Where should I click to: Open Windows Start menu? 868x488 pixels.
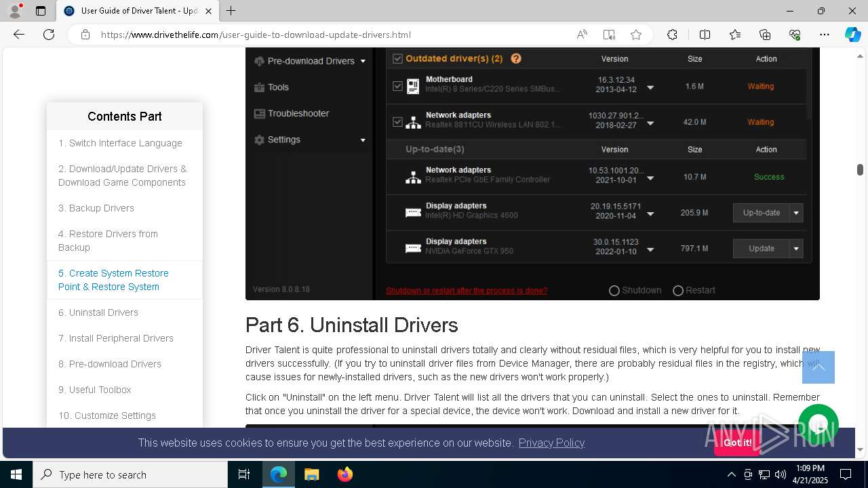click(x=16, y=474)
